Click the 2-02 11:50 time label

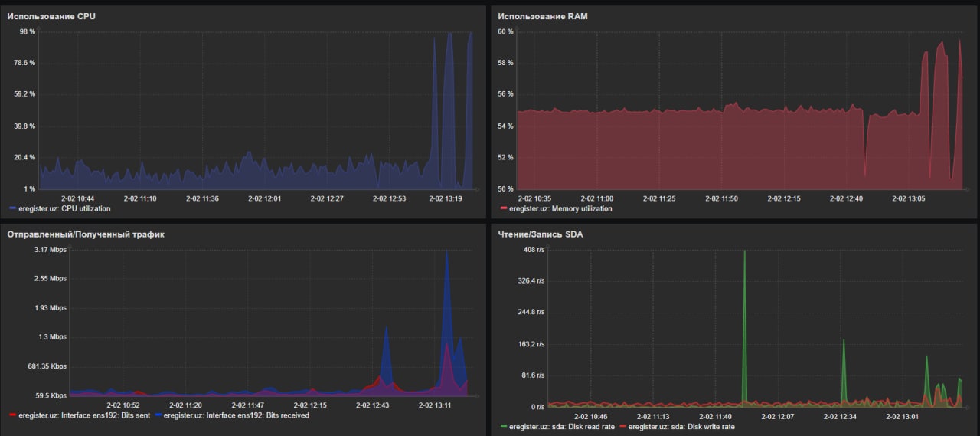click(x=721, y=198)
